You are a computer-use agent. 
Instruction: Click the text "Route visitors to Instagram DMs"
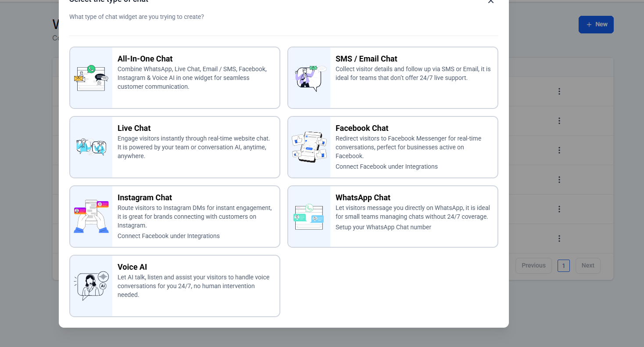tap(195, 217)
